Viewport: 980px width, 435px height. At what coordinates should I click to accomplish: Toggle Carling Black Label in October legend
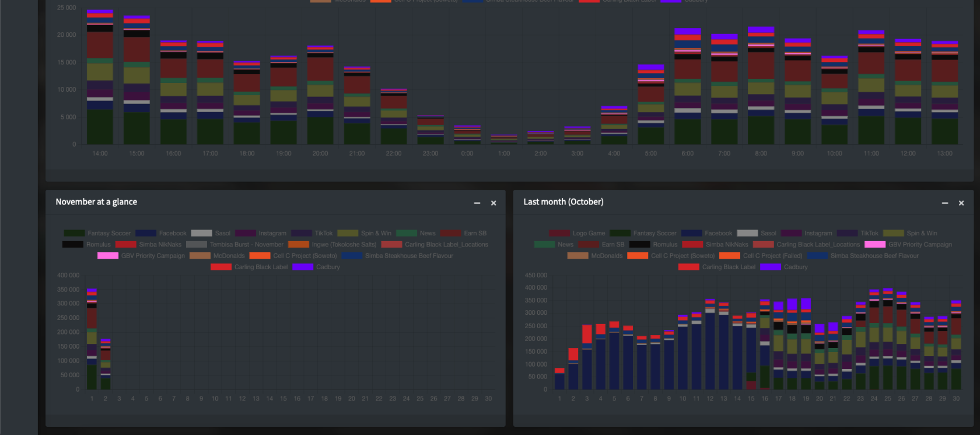point(717,267)
